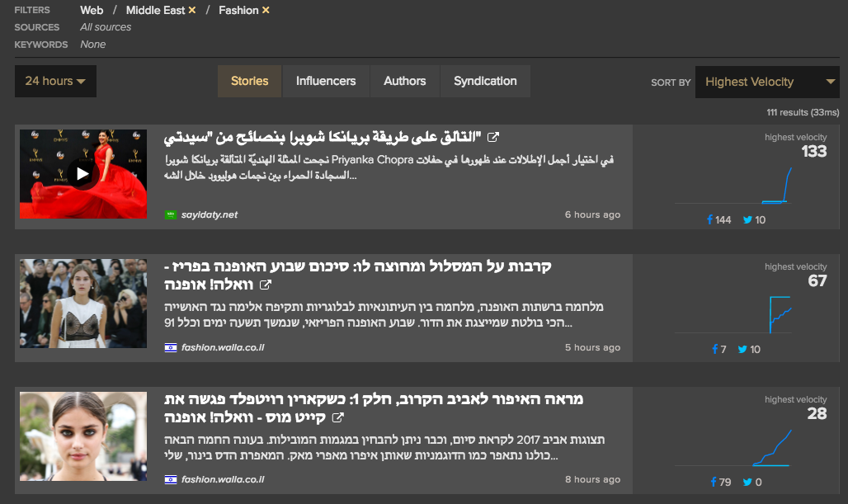Open the Authors tab
This screenshot has width=848, height=504.
tap(404, 81)
